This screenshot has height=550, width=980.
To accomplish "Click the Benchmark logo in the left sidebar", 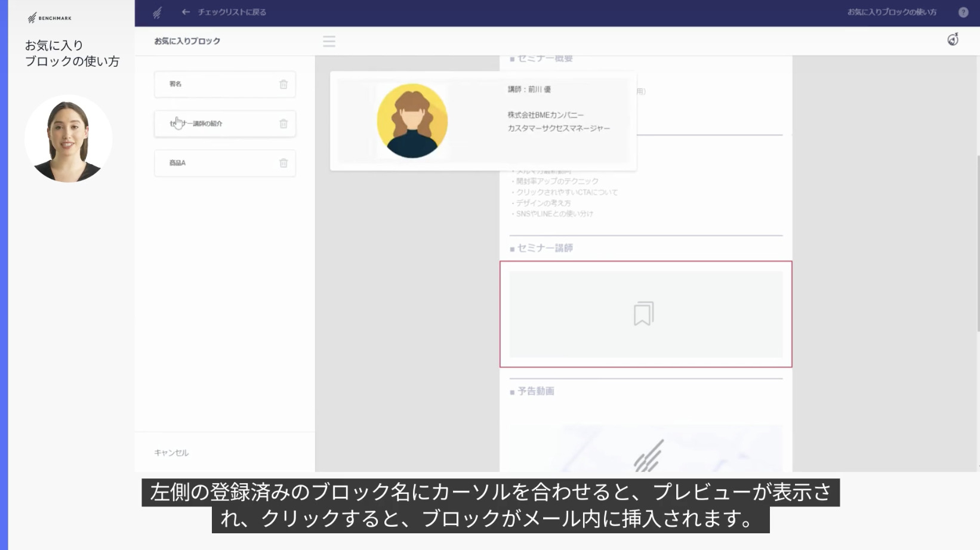I will (x=49, y=18).
